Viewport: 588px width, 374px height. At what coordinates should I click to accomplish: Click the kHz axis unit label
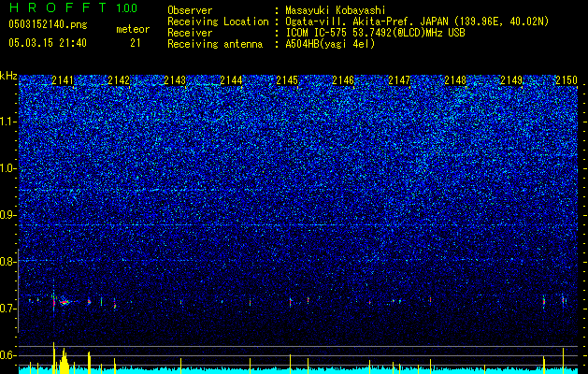8,76
